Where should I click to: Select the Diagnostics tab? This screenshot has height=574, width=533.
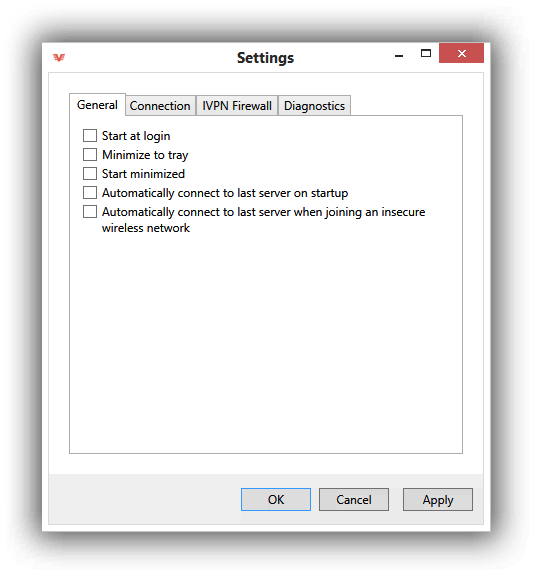[x=314, y=106]
